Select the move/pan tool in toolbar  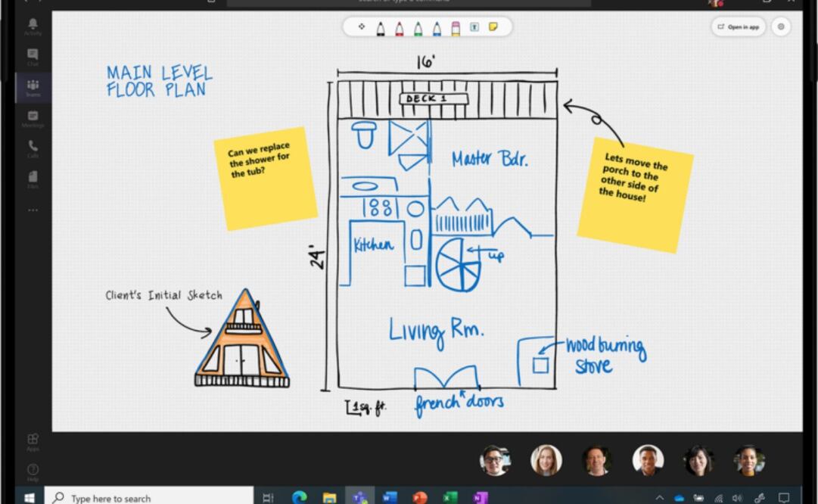point(361,27)
